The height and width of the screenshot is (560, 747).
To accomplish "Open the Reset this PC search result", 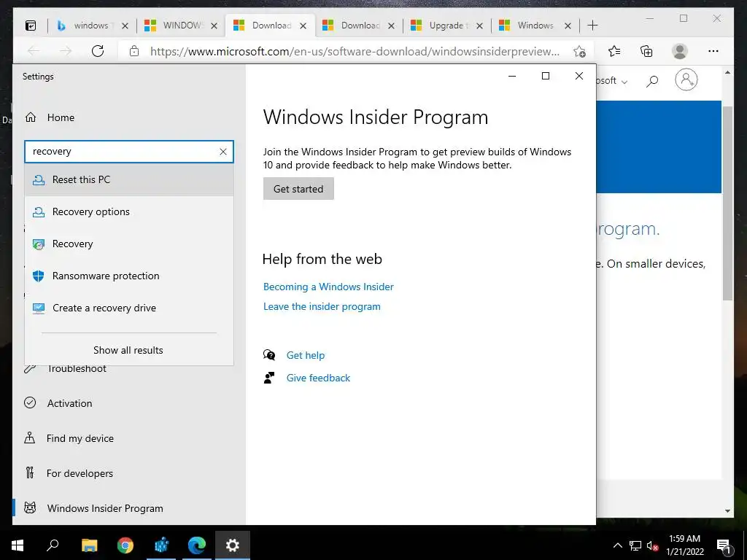I will [x=128, y=179].
